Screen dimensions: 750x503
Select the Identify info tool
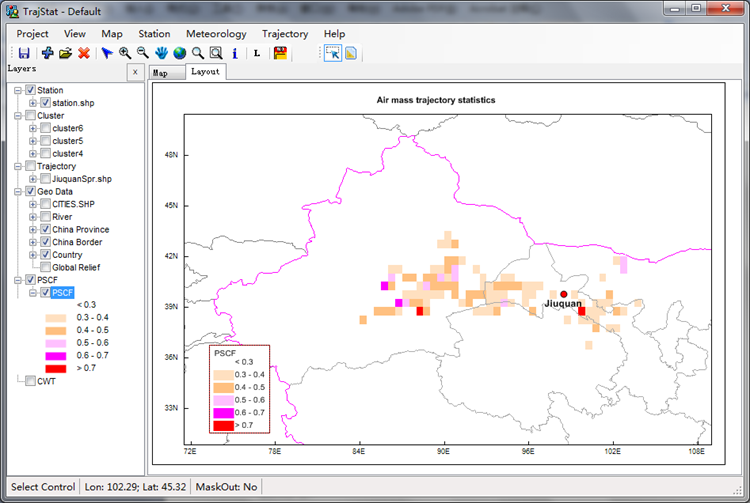234,53
